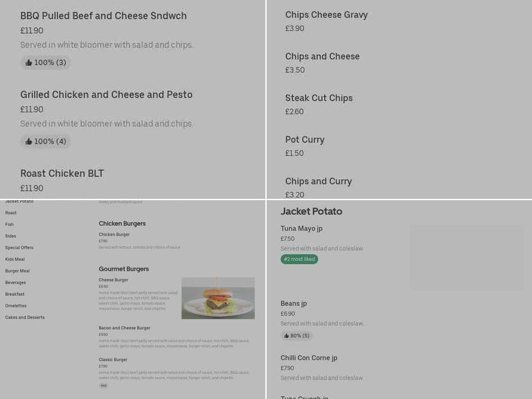Click thumbs-up rating on BBQ Pulled Beef sandwich
The width and height of the screenshot is (532, 399).
(x=45, y=63)
